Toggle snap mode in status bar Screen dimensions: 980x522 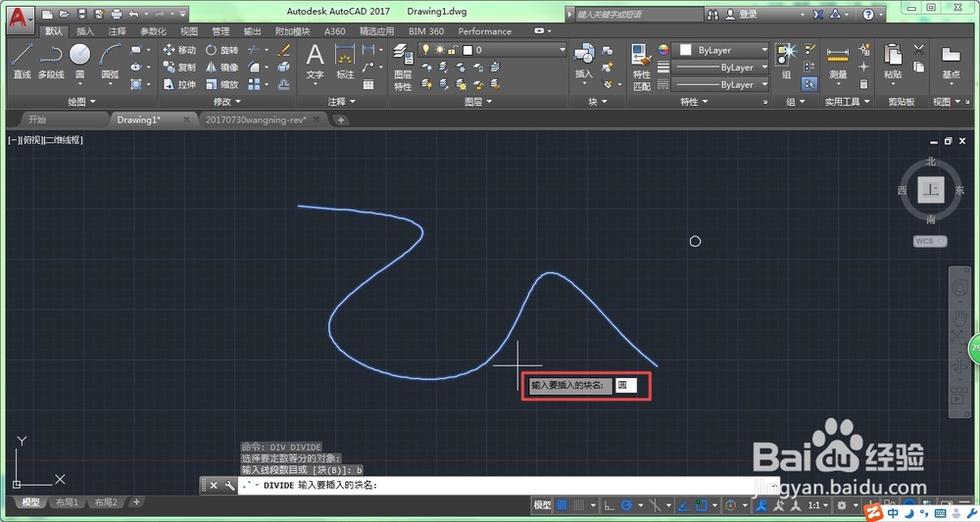pos(579,505)
